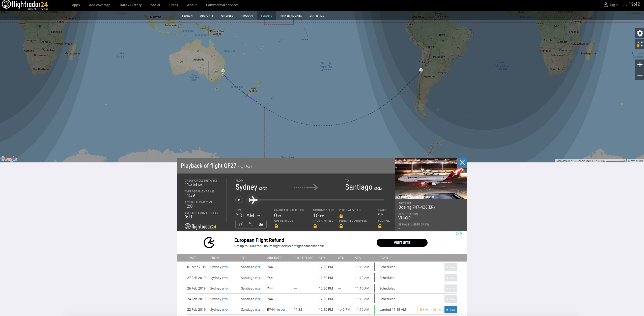The image size is (644, 316).
Task: Open the altitude graph icon
Action: click(x=261, y=224)
